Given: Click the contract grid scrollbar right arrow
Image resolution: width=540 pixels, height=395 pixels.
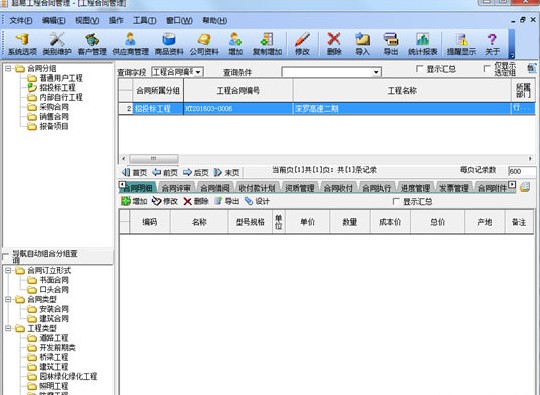Looking at the screenshot, I should [530, 159].
